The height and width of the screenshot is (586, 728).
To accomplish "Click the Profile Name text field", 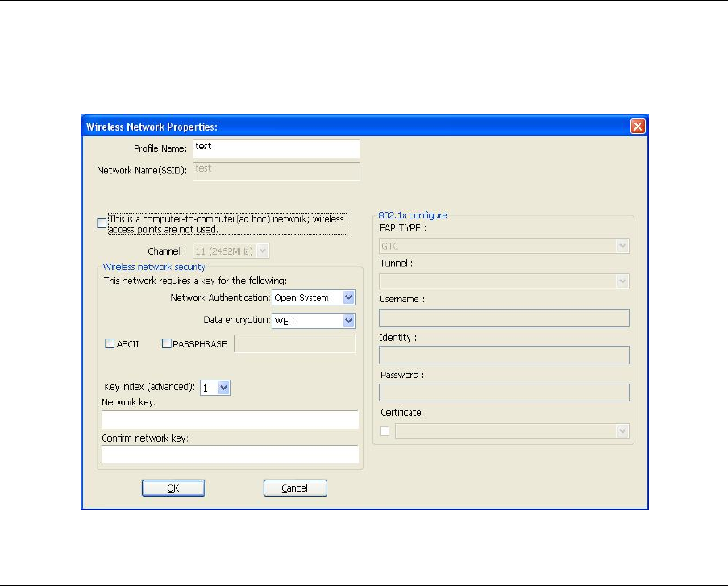I will click(x=277, y=149).
